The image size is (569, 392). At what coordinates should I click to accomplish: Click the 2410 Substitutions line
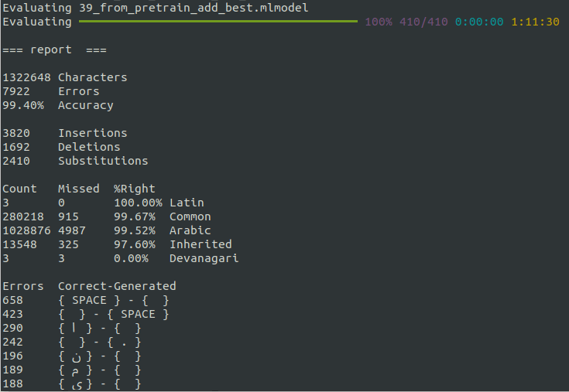[75, 161]
